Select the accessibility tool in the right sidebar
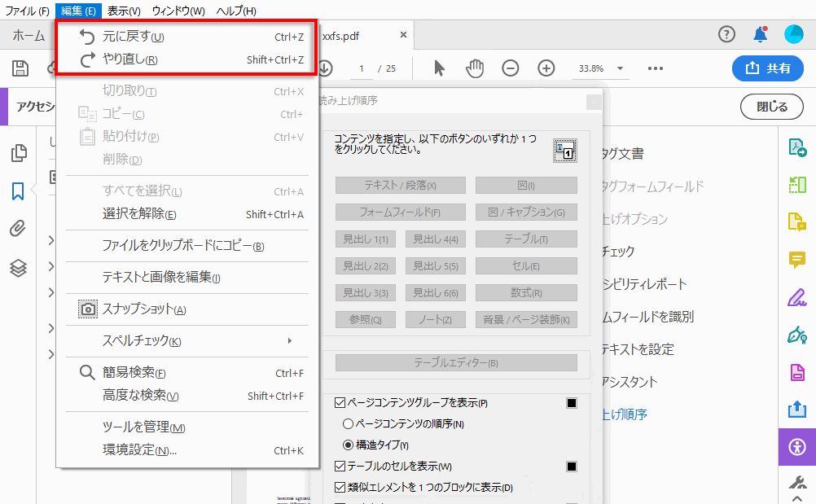This screenshot has width=816, height=504. (796, 446)
